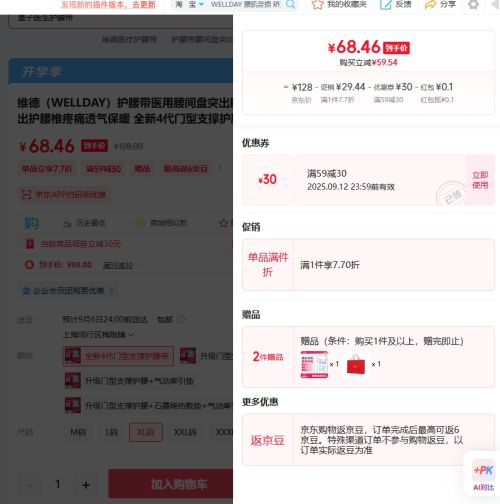Expand the 上海闵行区 delivery address dropdown
The width and height of the screenshot is (500, 504).
pyautogui.click(x=99, y=334)
